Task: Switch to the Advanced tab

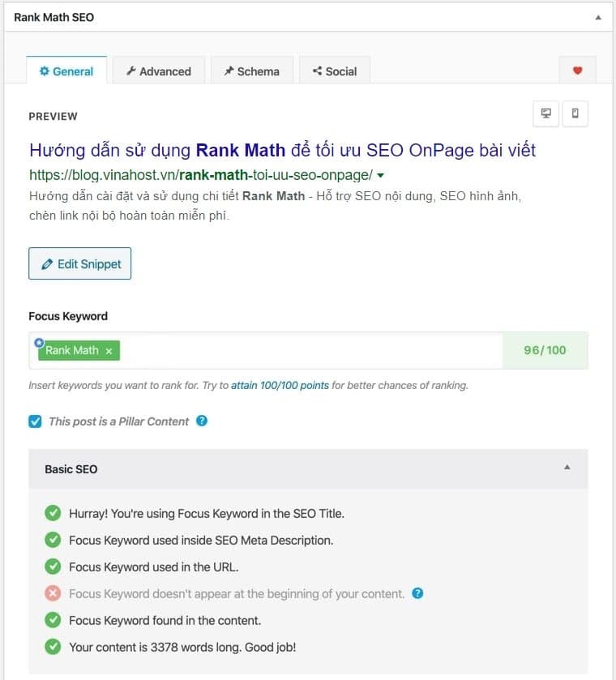Action: (159, 71)
